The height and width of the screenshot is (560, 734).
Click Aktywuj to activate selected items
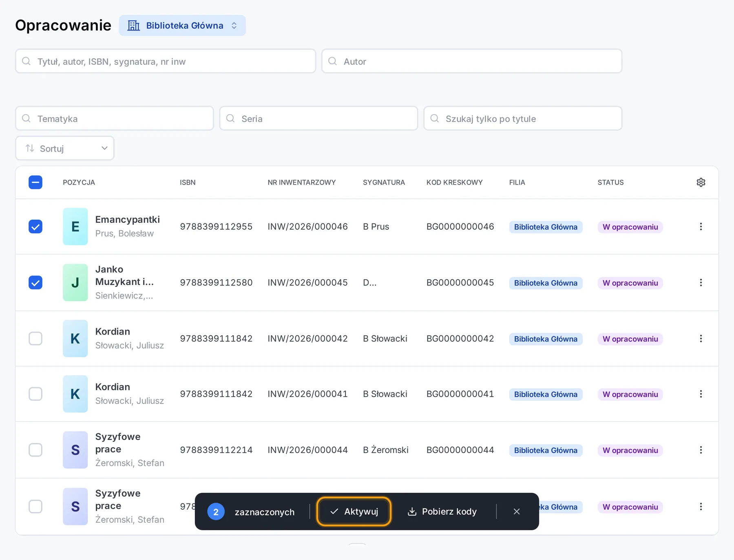354,511
